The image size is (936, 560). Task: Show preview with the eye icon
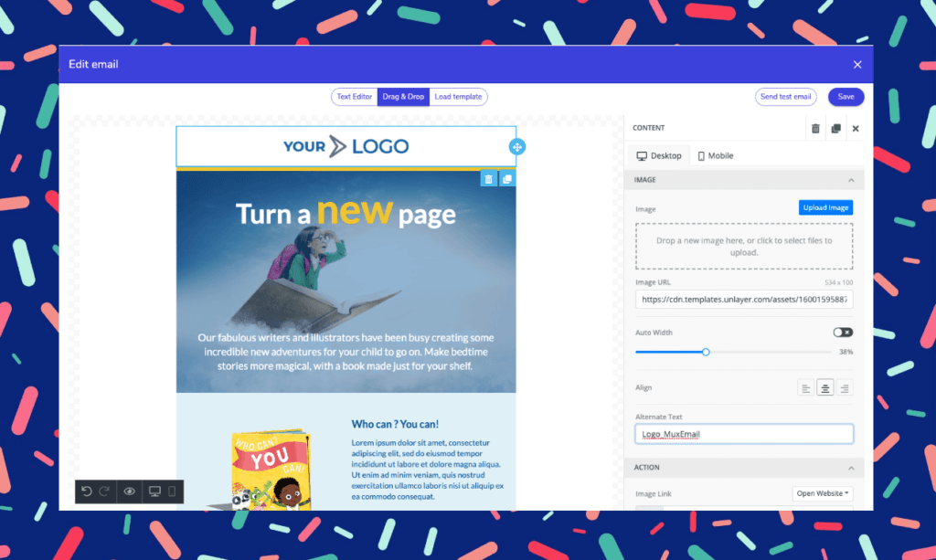pyautogui.click(x=130, y=491)
